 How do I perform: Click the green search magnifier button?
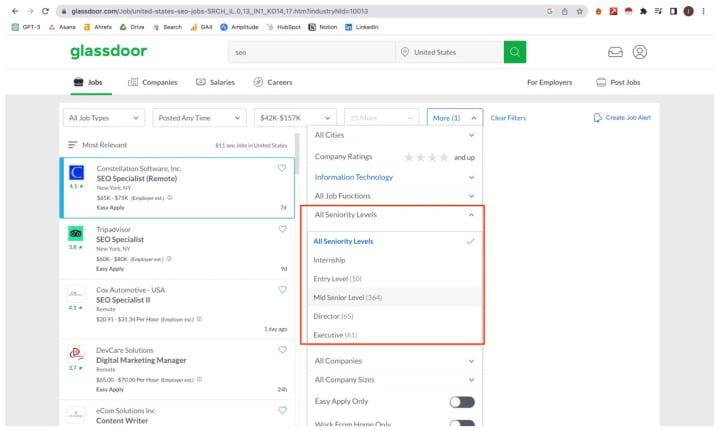(515, 52)
